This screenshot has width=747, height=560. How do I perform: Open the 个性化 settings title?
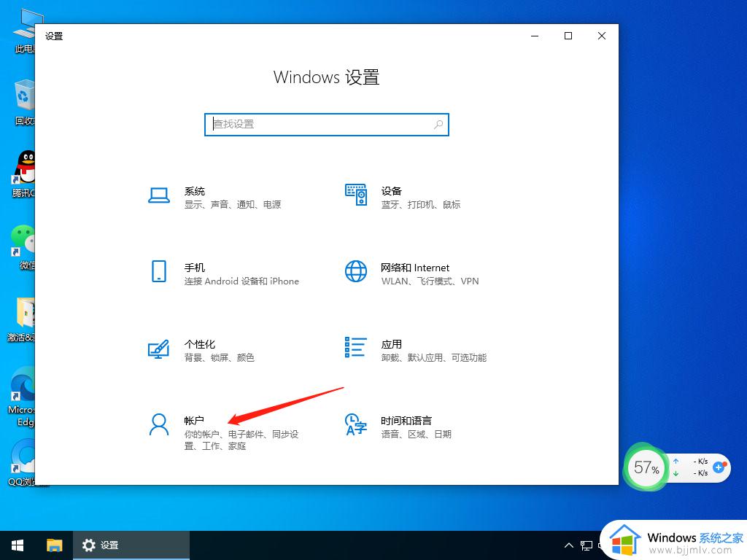click(x=200, y=344)
